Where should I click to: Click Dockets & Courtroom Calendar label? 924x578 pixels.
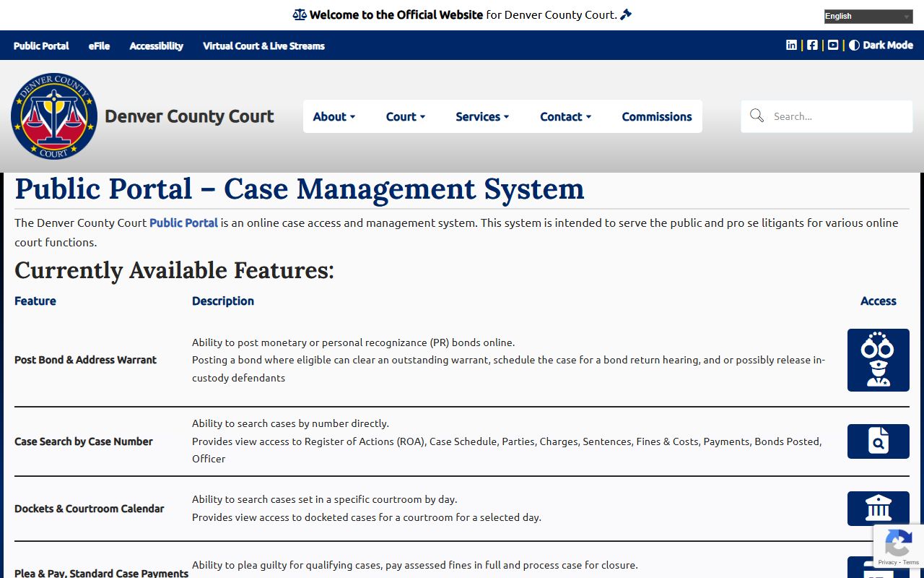pyautogui.click(x=89, y=509)
